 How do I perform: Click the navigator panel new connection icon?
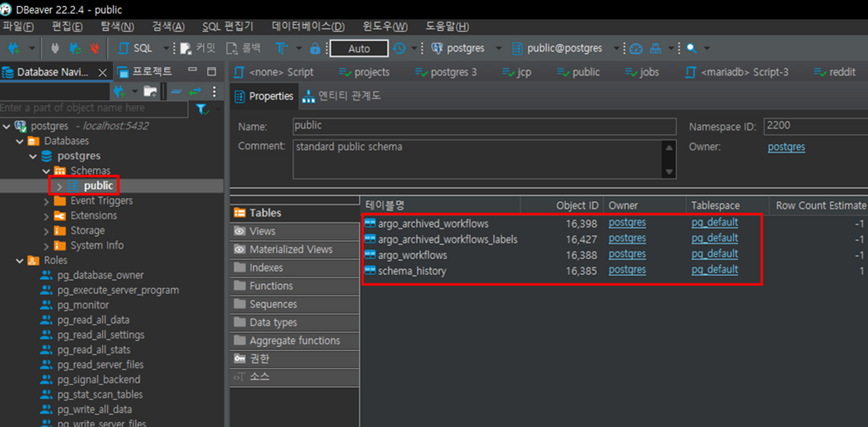click(x=119, y=91)
